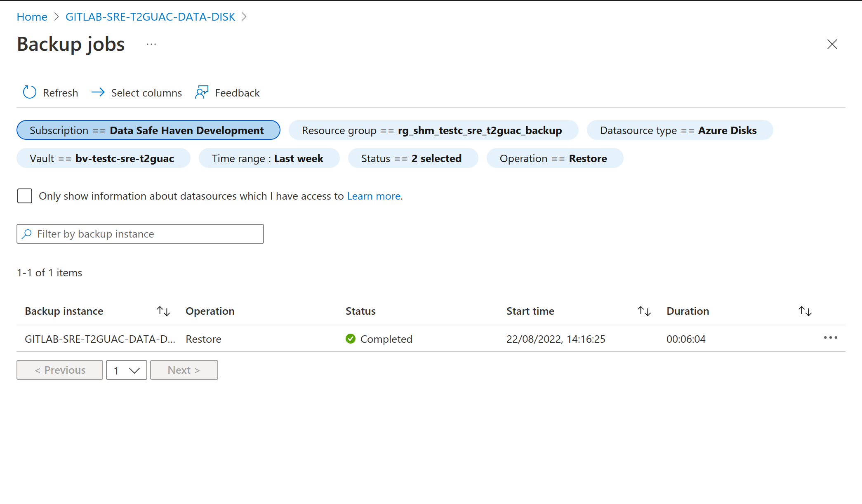This screenshot has height=504, width=862.
Task: Edit the Vault bv-testc-sre-t2guac filter
Action: coord(104,158)
